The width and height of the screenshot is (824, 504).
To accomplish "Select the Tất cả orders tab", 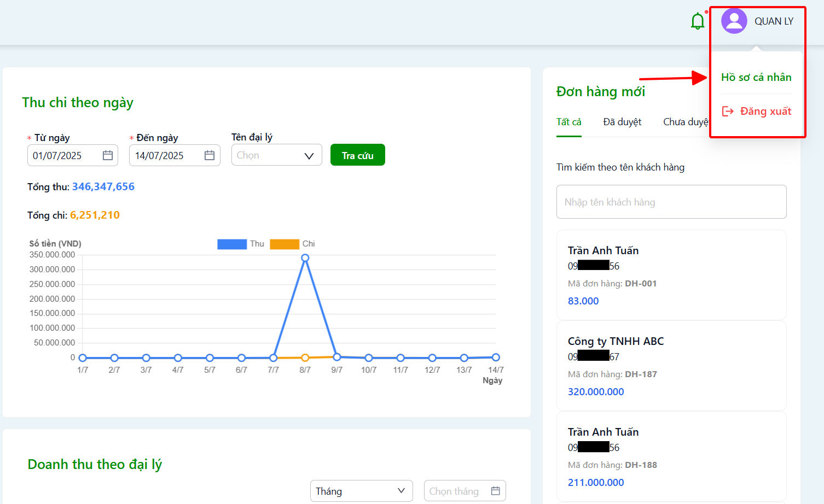I will [x=569, y=122].
